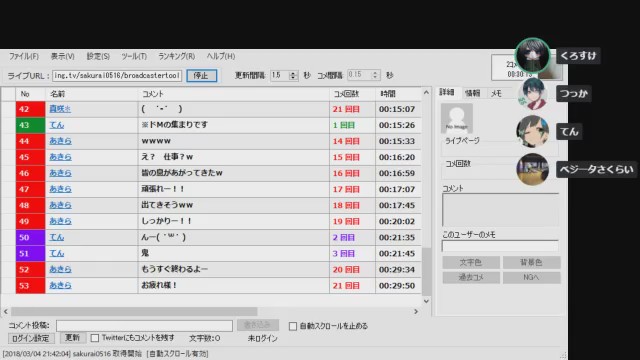Click purple number cell 50
Image resolution: width=640 pixels, height=360 pixels.
(x=30, y=237)
